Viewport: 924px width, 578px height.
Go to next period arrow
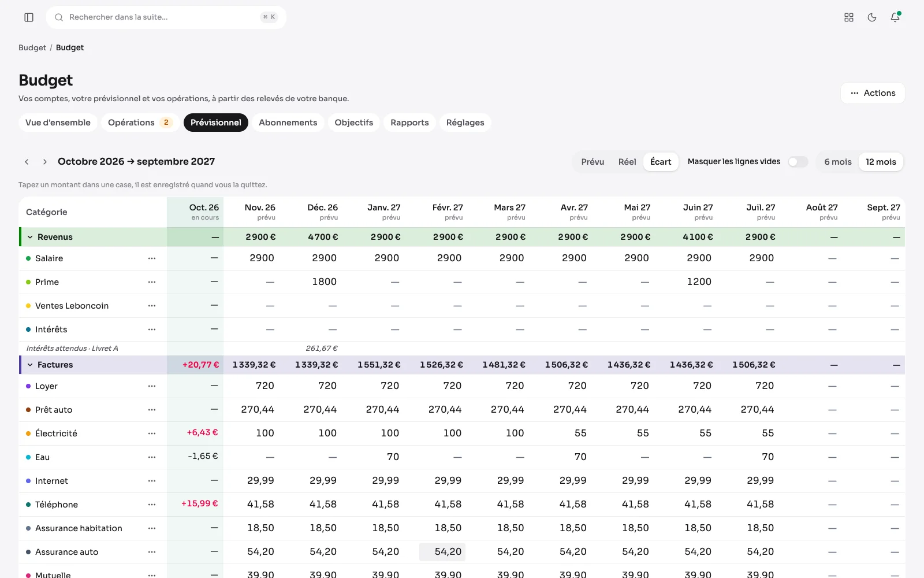coord(45,162)
